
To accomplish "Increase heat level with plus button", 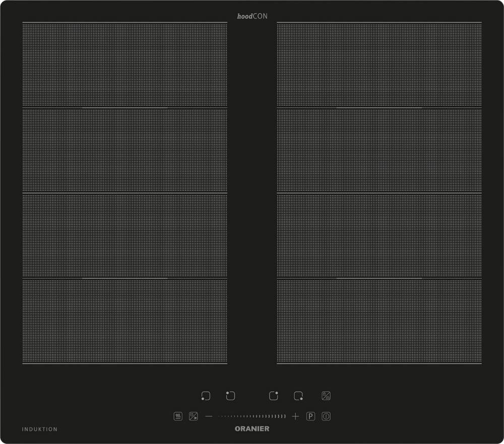I will [295, 416].
